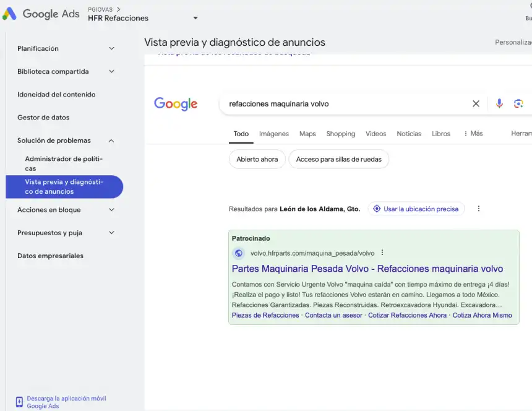The height and width of the screenshot is (411, 532).
Task: Click the Google logo in preview
Action: [176, 104]
